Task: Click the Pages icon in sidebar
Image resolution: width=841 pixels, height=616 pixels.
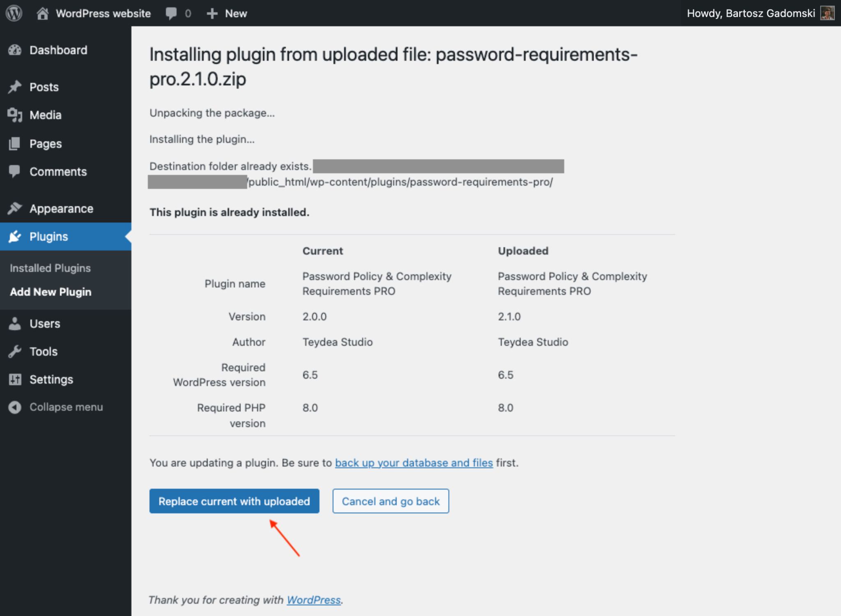Action: 15,144
